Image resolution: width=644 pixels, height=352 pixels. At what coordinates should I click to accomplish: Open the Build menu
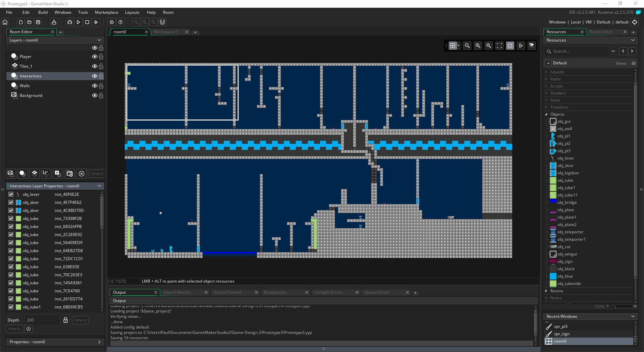point(43,12)
